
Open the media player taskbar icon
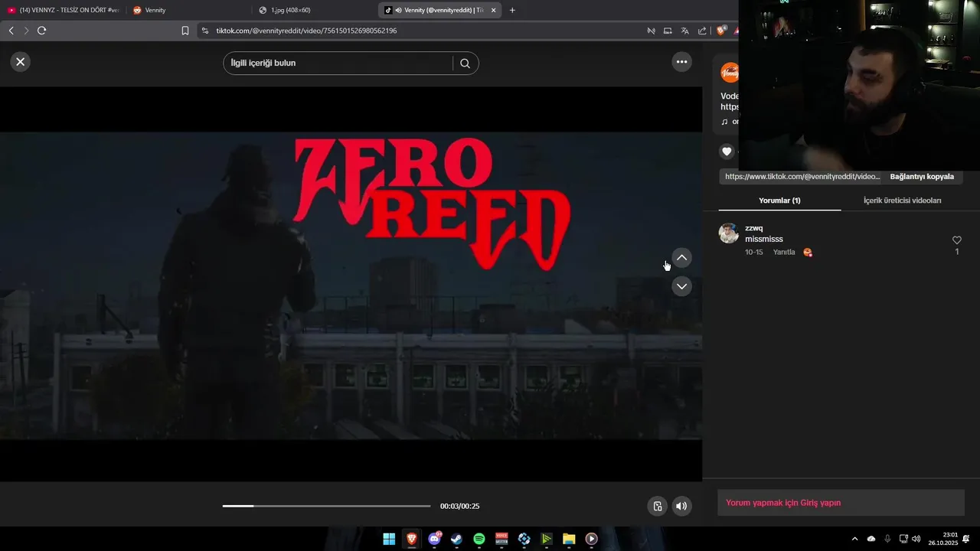coord(591,539)
